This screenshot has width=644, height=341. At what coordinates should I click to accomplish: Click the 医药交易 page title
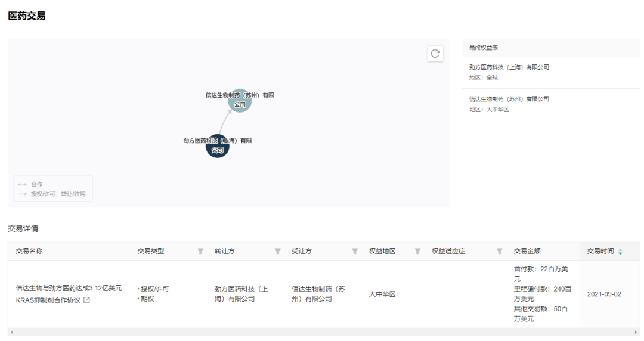click(27, 16)
